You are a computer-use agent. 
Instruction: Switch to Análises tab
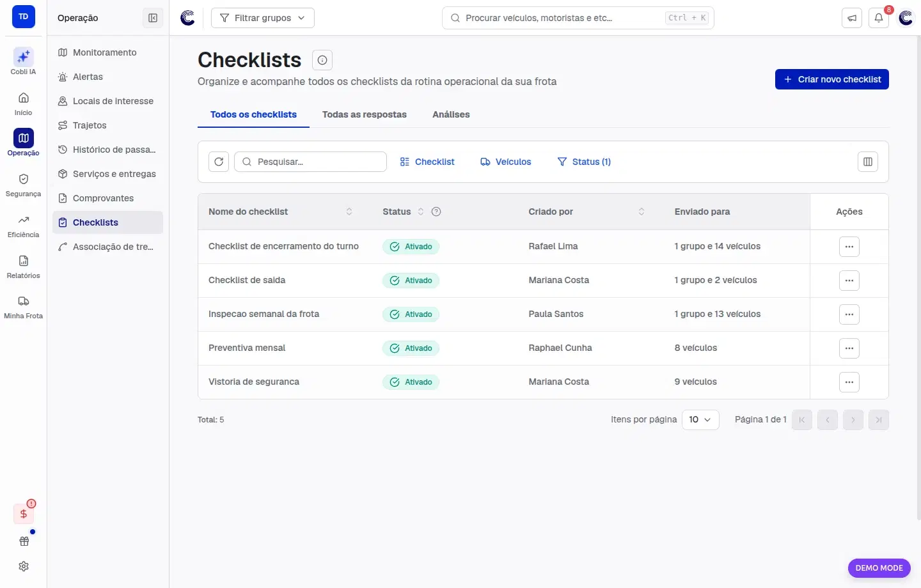pyautogui.click(x=451, y=114)
